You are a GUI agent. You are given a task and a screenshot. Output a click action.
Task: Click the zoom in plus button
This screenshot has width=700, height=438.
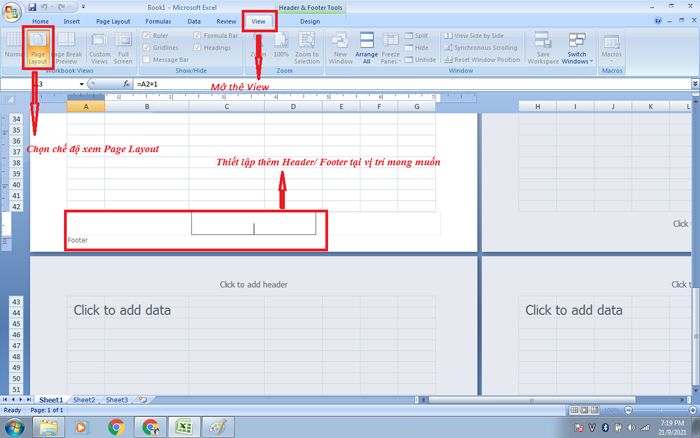click(693, 410)
